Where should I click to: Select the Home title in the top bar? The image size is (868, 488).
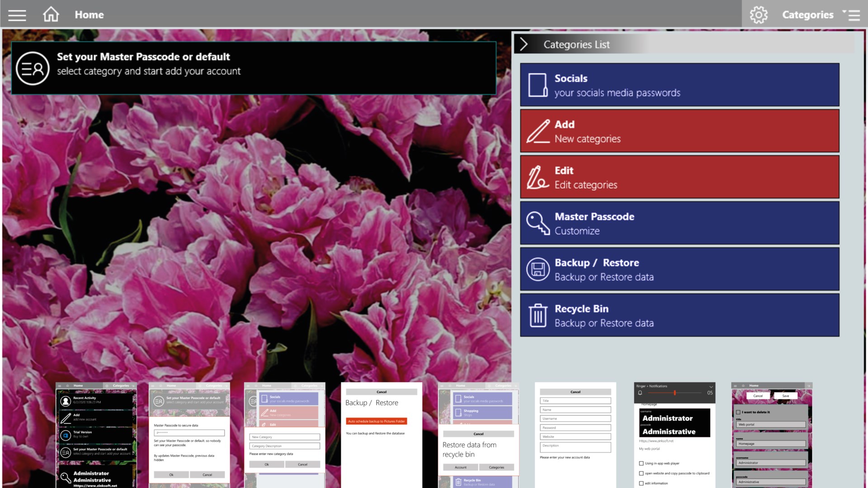point(89,15)
